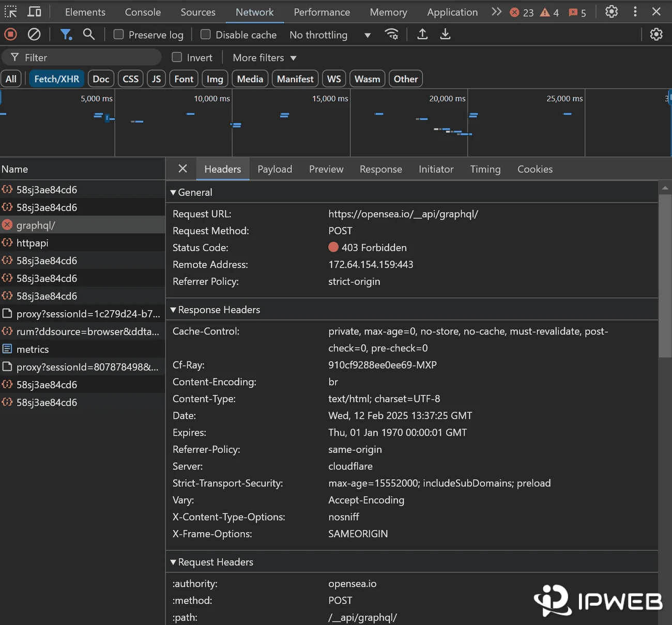Open the Response tab
This screenshot has height=625, width=672.
(381, 169)
